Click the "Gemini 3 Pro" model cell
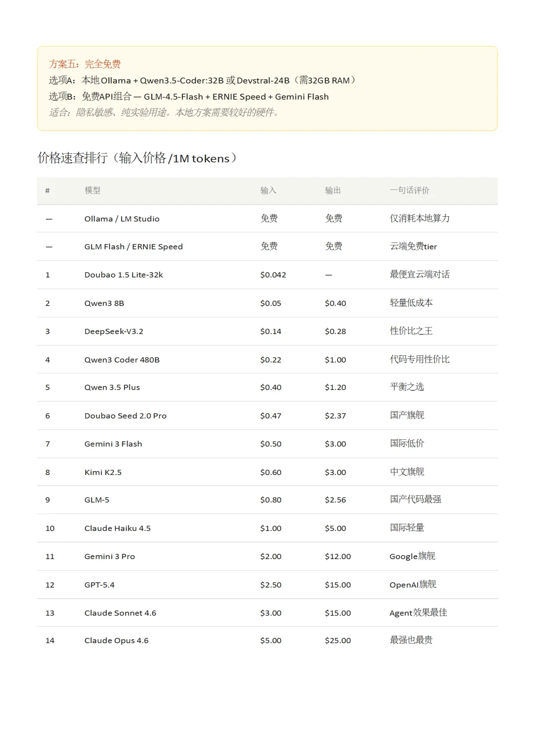The width and height of the screenshot is (534, 756). [x=110, y=557]
